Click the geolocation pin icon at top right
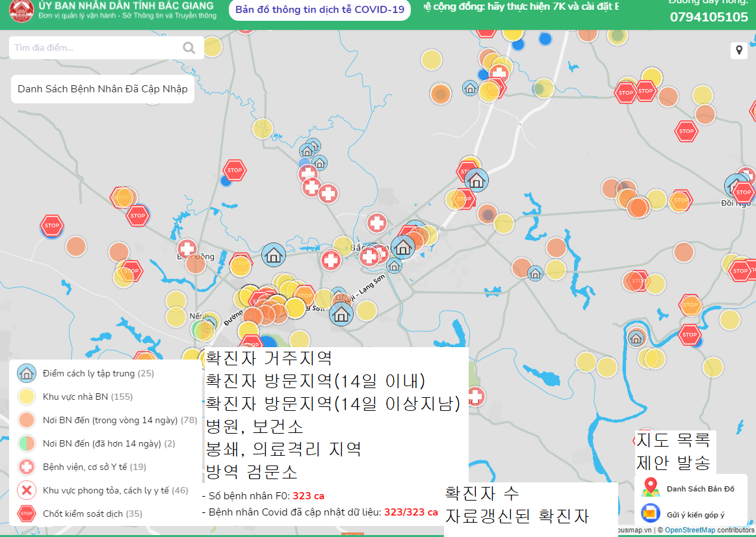 tap(738, 50)
